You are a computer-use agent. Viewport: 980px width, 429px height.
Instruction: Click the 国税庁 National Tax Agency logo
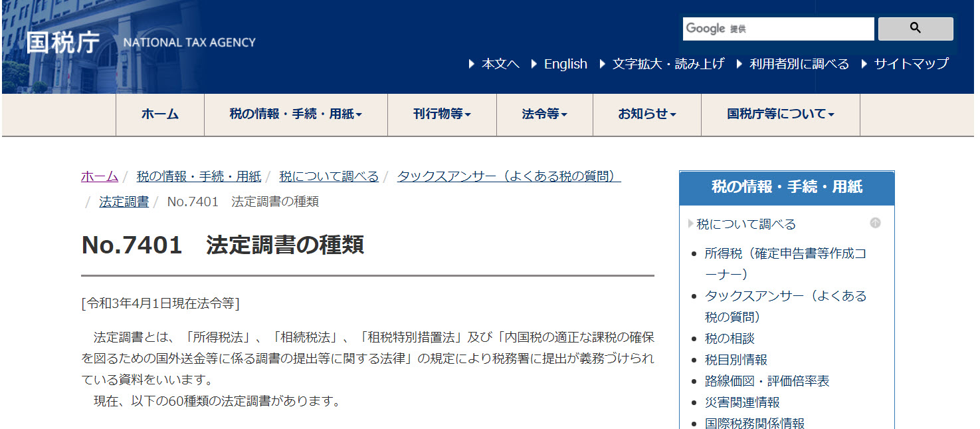(x=141, y=42)
